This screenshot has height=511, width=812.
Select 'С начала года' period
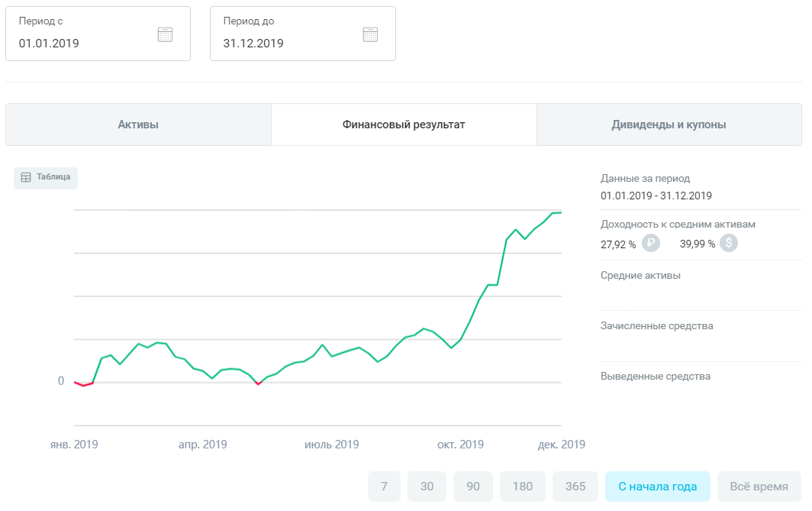(657, 487)
